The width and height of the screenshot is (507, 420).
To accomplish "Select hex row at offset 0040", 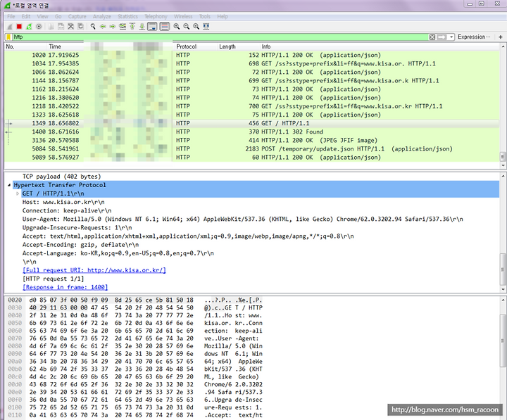I will [135, 315].
